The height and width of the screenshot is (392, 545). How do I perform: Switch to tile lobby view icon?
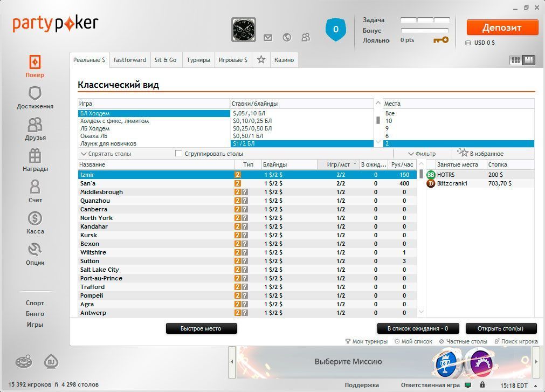516,60
